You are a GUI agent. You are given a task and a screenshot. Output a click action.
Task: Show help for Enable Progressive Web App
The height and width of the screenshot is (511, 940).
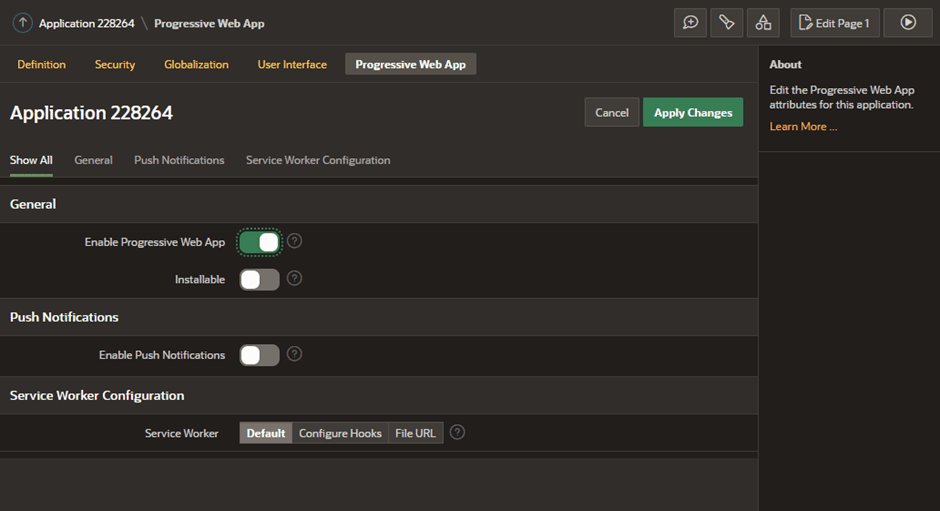(x=294, y=241)
